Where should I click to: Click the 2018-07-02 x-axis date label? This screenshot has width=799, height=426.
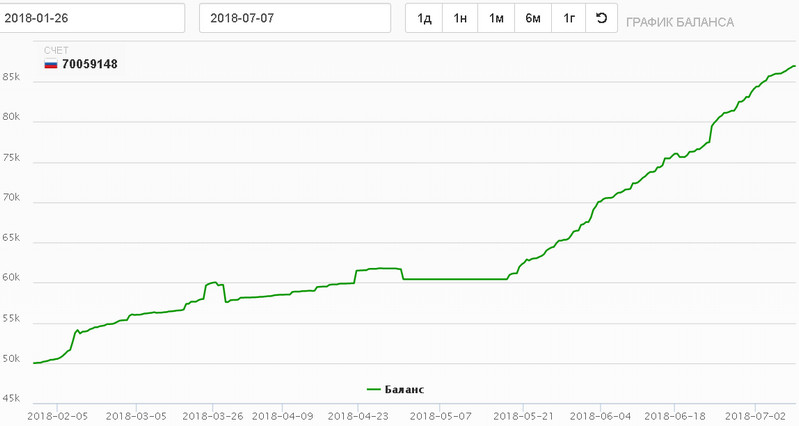tap(755, 416)
